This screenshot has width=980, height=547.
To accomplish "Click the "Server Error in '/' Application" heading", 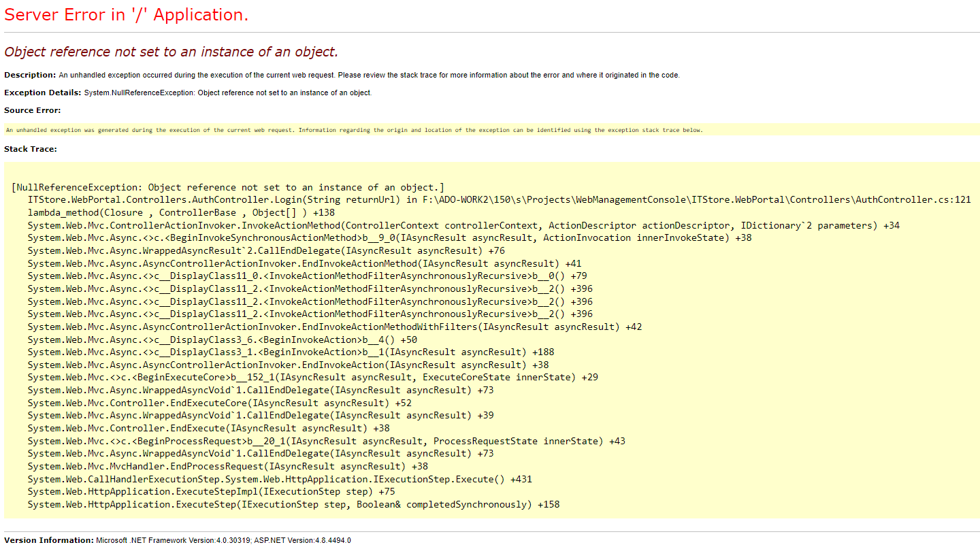I will point(126,15).
